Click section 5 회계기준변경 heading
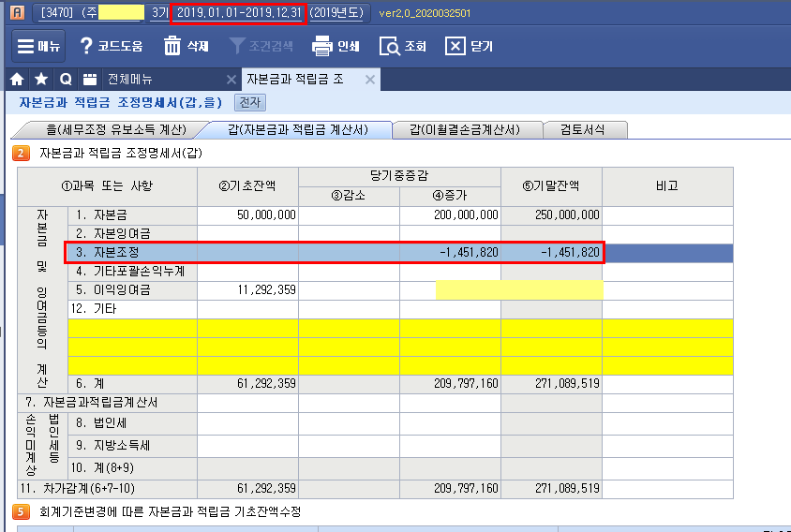Screen dimensions: 791x532 (170, 512)
